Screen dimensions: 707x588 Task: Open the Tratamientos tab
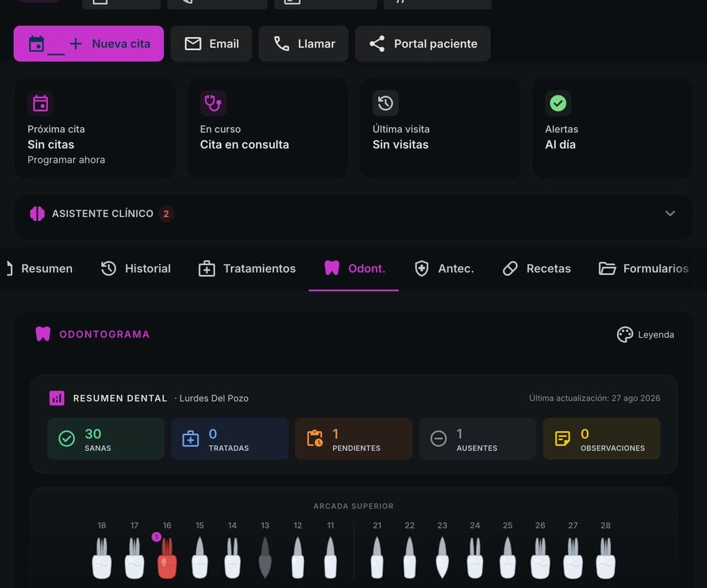(247, 269)
